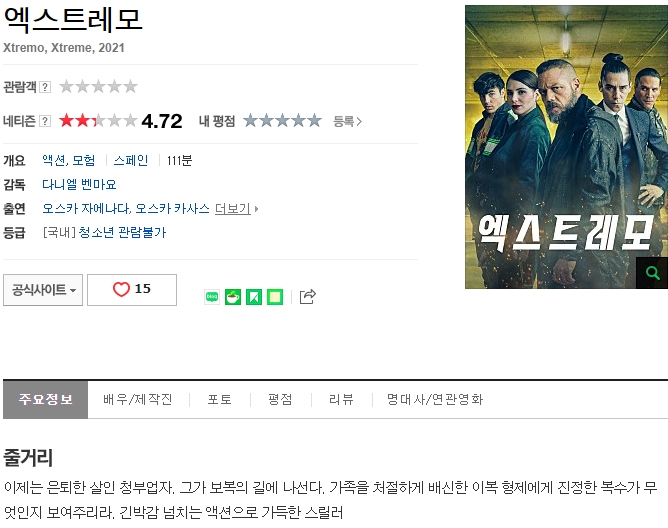Screen dimensions: 668x528
Task: Switch to the 배우/제작진 tab
Action: 138,399
